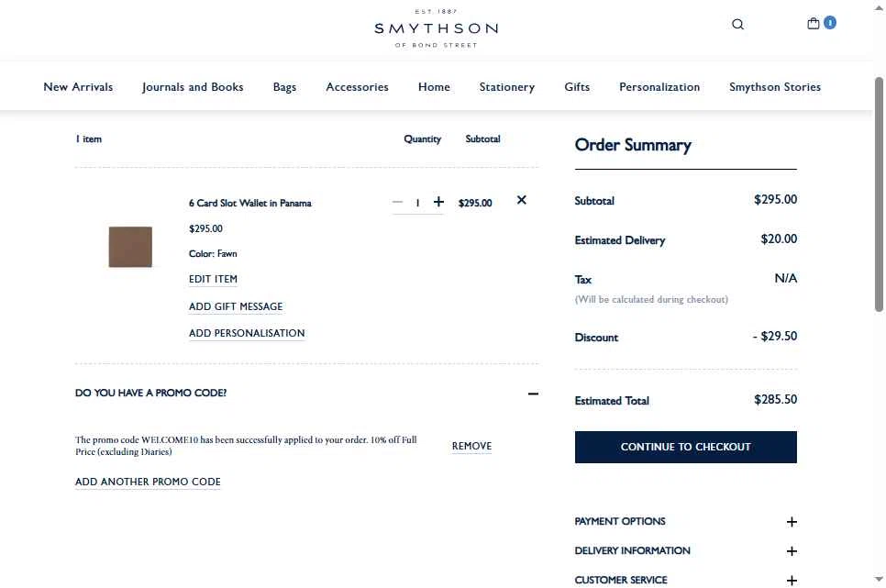886x588 pixels.
Task: Expand the Customer Service section
Action: tap(792, 580)
